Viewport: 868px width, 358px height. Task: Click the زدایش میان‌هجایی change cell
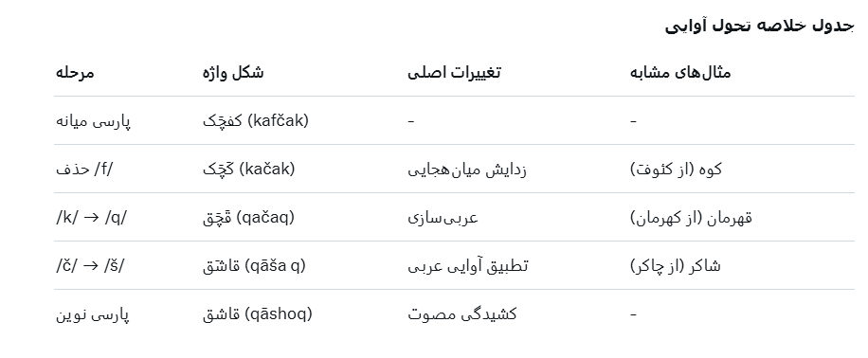pos(467,170)
